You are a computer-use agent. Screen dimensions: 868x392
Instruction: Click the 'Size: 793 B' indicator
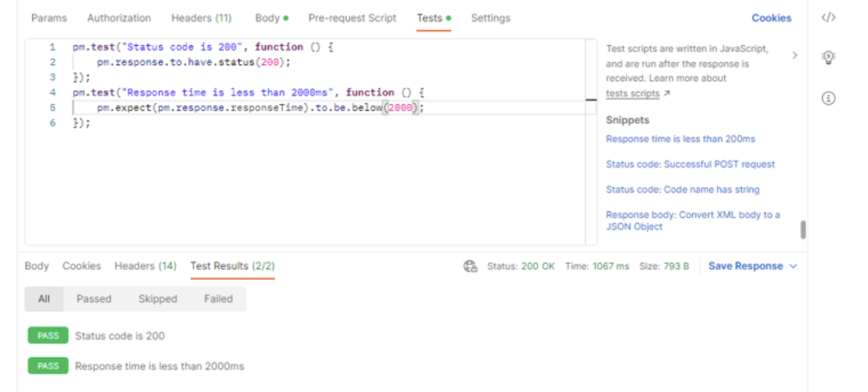point(664,266)
